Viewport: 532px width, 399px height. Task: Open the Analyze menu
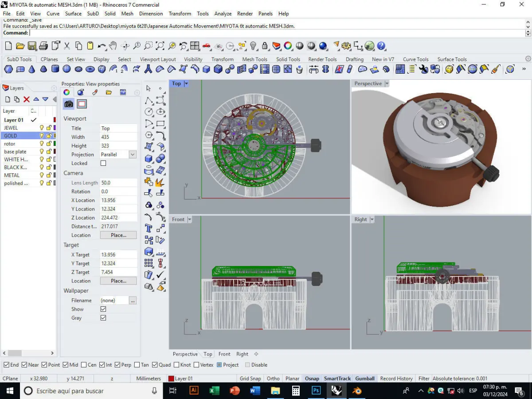(x=223, y=14)
